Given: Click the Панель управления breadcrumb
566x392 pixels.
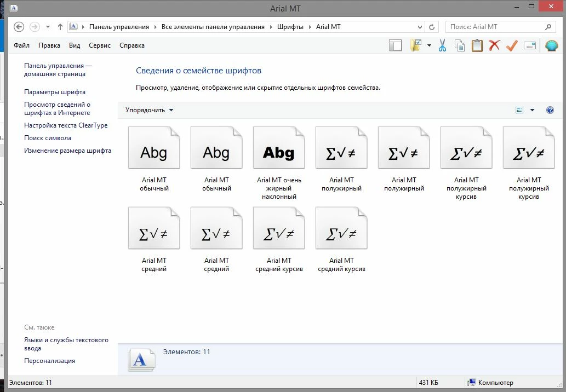Looking at the screenshot, I should pyautogui.click(x=119, y=27).
